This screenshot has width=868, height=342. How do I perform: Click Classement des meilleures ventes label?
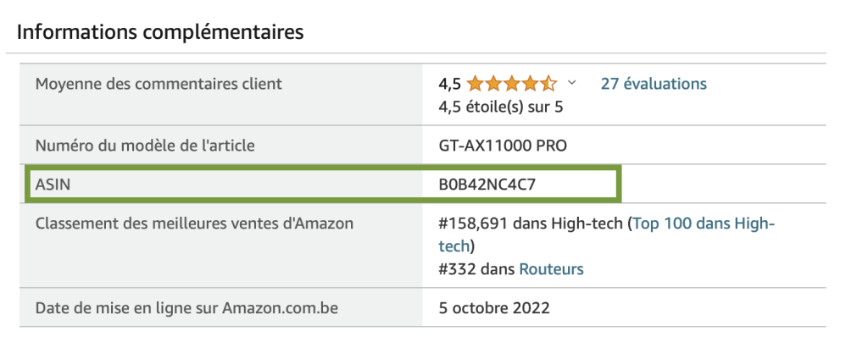pyautogui.click(x=194, y=223)
